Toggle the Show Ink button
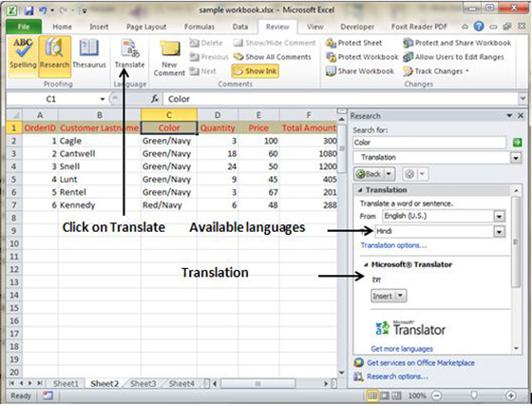 pyautogui.click(x=256, y=71)
